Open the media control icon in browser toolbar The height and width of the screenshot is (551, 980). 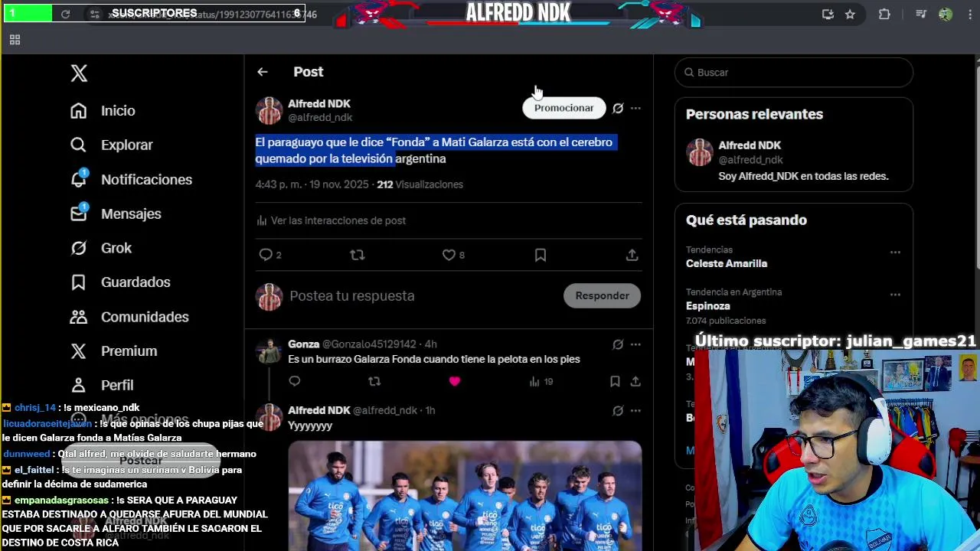pyautogui.click(x=921, y=14)
